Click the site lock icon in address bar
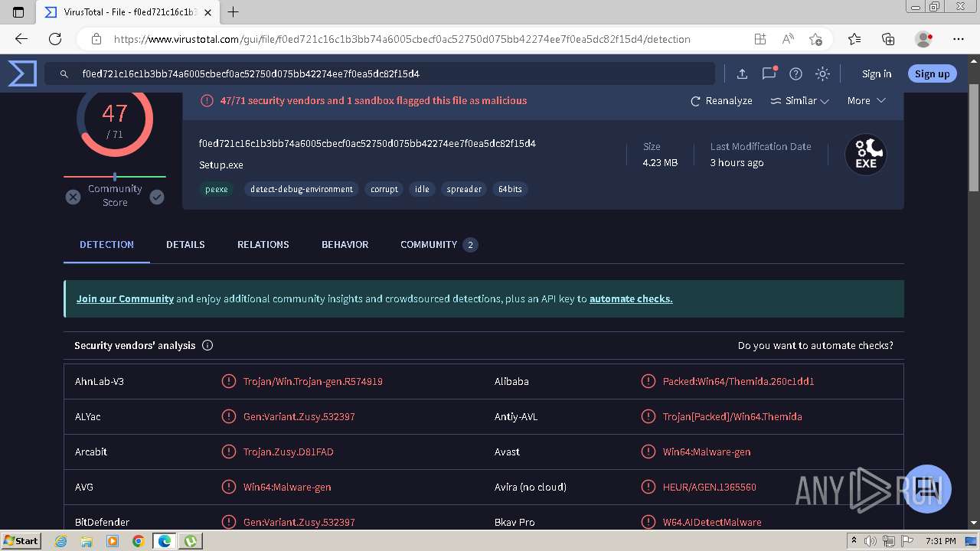Viewport: 980px width, 551px height. point(96,39)
